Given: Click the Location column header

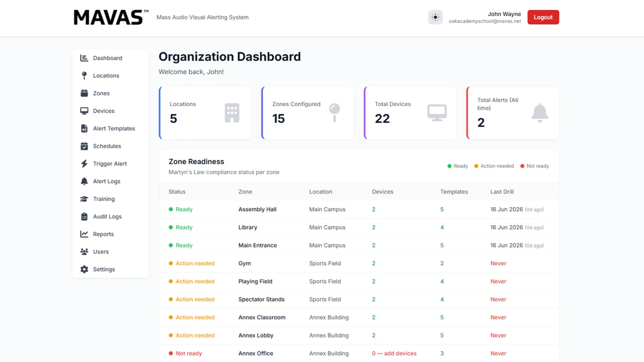Looking at the screenshot, I should (x=321, y=192).
